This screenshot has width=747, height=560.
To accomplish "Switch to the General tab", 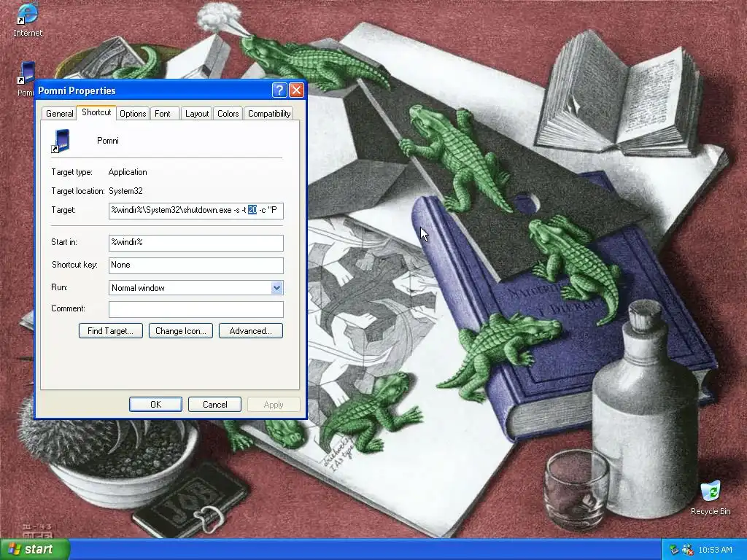I will pyautogui.click(x=60, y=113).
